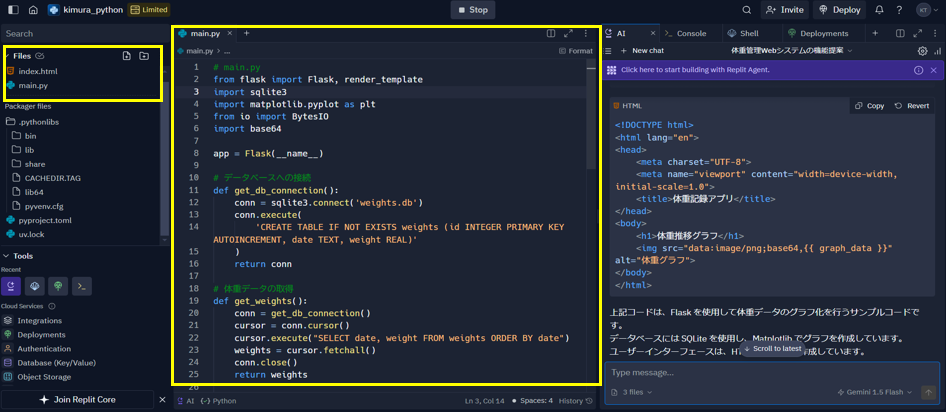Focus the file Search field

pos(84,34)
